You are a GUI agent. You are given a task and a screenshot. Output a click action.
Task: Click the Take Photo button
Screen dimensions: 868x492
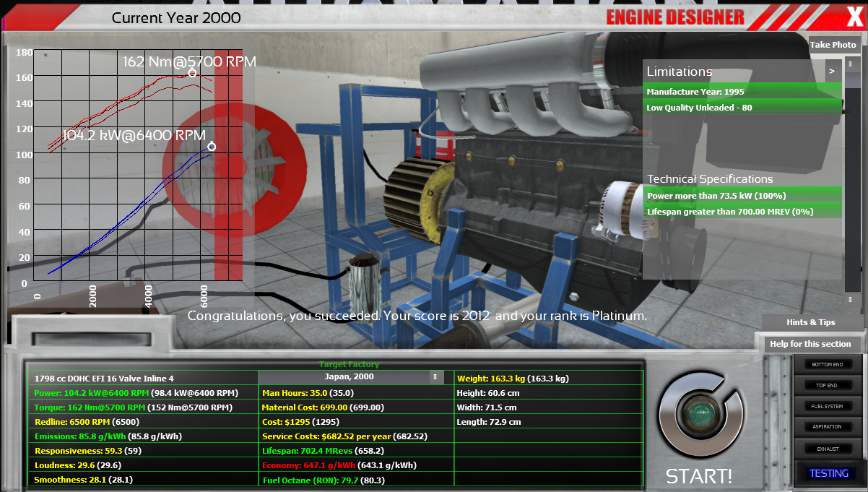[x=833, y=45]
